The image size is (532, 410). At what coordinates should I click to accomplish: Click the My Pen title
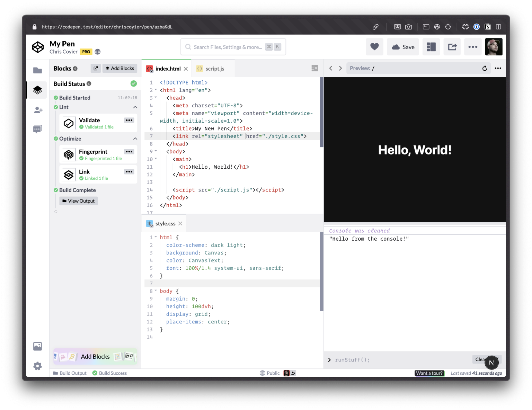point(62,44)
